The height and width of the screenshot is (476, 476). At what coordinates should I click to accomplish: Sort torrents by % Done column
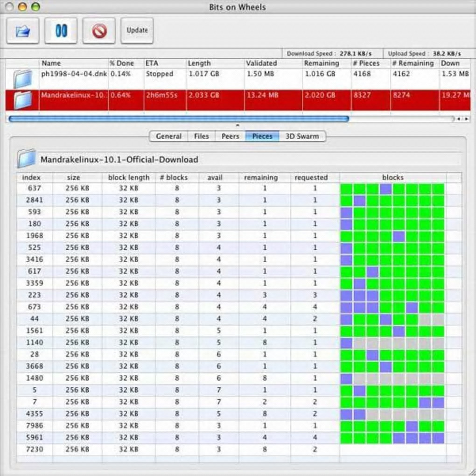click(x=126, y=63)
